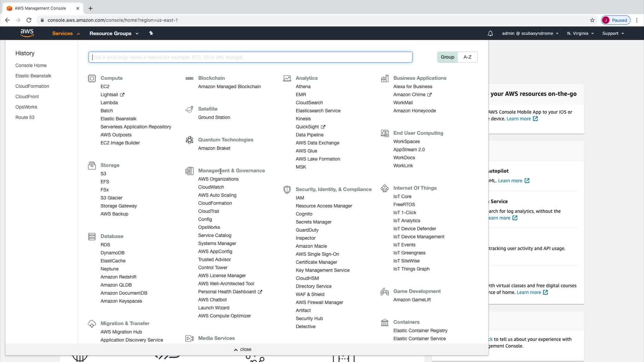Open Elastic Container Registry
The width and height of the screenshot is (644, 362).
click(x=420, y=331)
